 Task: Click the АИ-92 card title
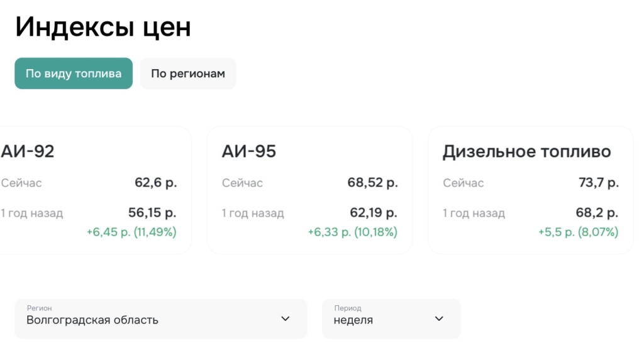[28, 151]
